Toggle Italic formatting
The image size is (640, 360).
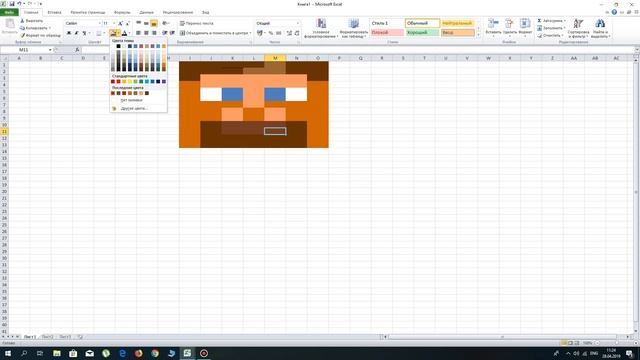coord(76,33)
